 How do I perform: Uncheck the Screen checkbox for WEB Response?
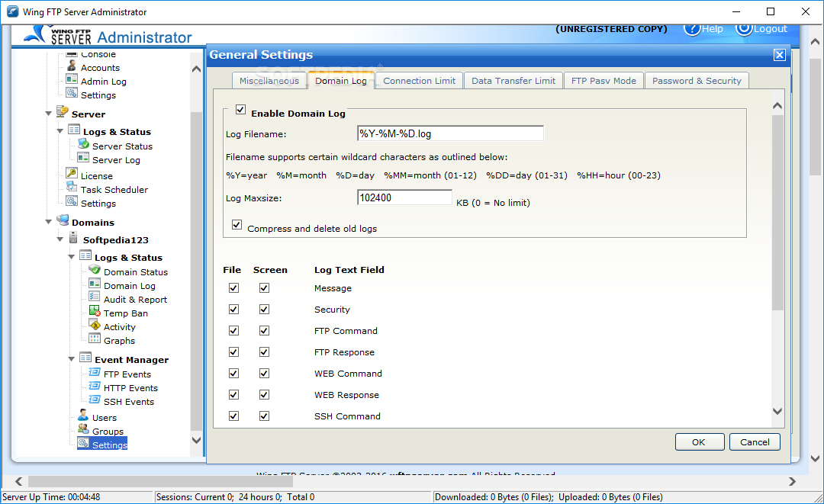click(x=264, y=394)
